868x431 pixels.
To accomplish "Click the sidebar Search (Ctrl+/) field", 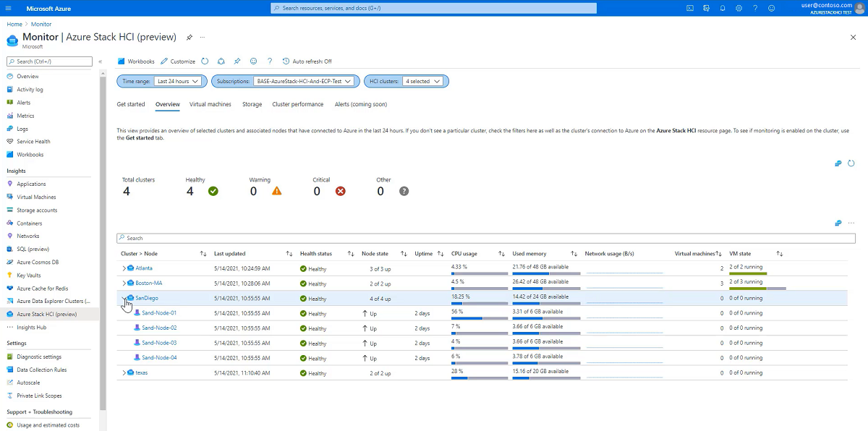I will point(49,61).
